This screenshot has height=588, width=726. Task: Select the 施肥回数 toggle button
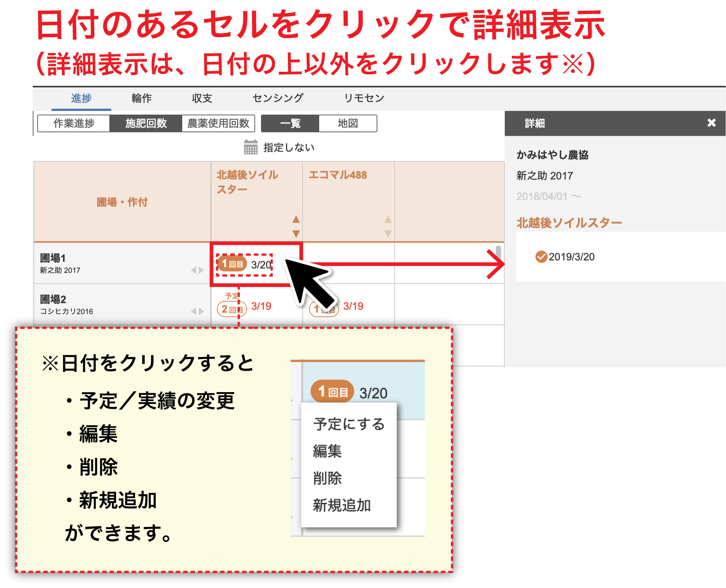pyautogui.click(x=146, y=123)
